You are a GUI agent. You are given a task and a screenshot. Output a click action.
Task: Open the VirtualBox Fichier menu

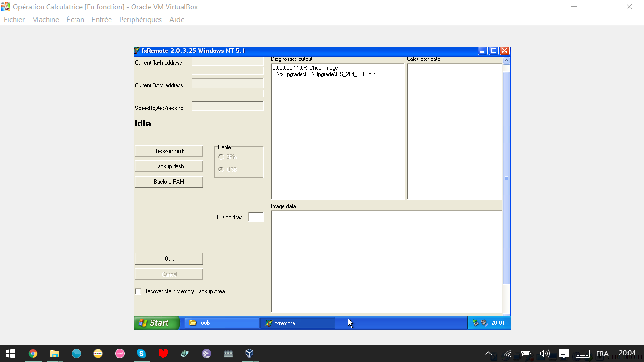(x=14, y=20)
